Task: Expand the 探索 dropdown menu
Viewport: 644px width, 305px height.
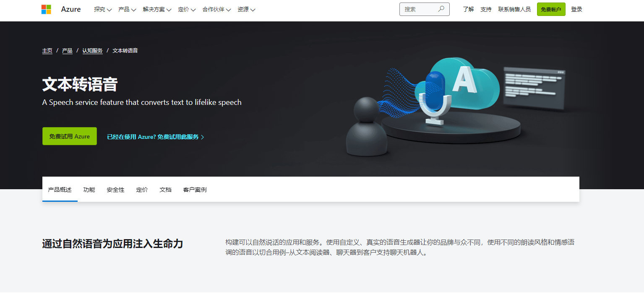Action: click(103, 9)
